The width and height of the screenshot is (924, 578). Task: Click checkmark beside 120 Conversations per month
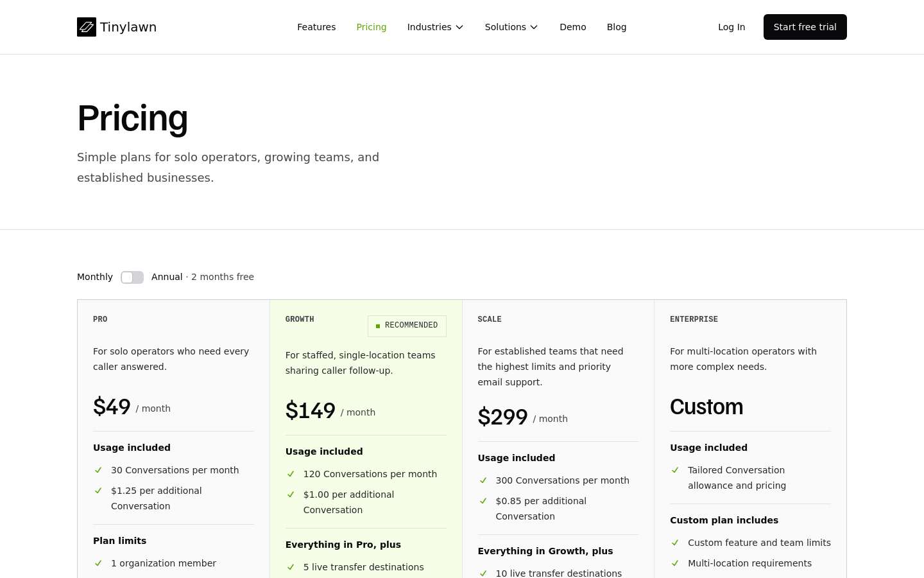click(x=291, y=474)
